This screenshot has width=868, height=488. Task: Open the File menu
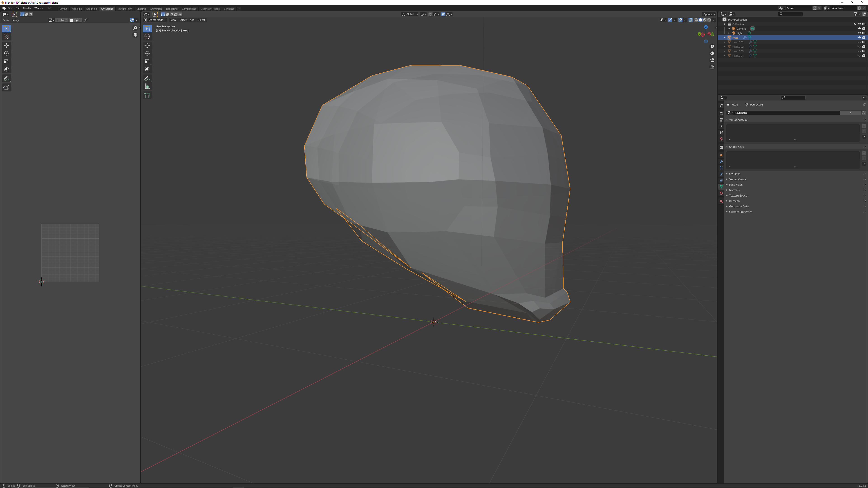tap(10, 8)
